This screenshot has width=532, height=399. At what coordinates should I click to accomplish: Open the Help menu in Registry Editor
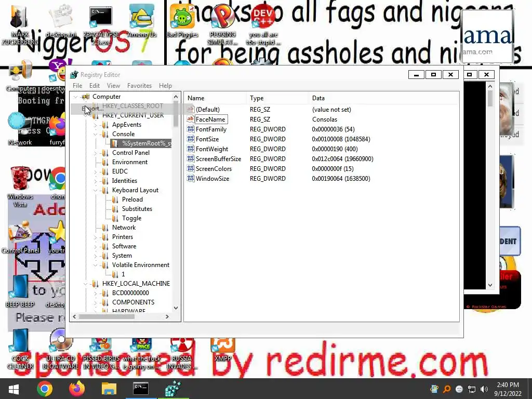165,86
